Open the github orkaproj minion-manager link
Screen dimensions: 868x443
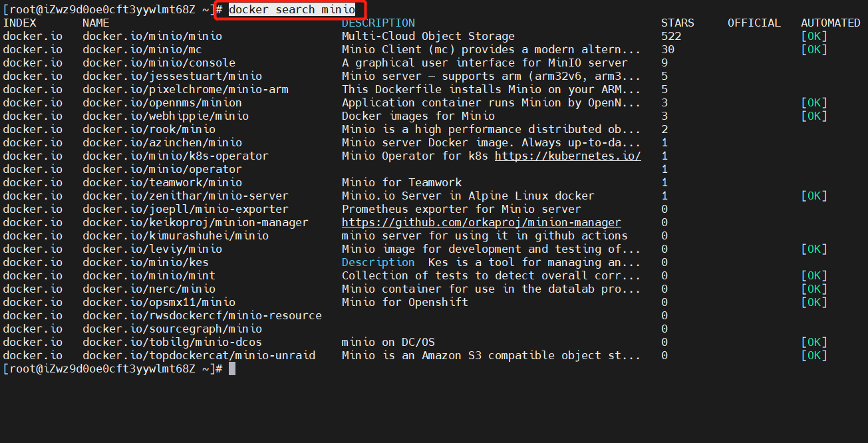(482, 222)
